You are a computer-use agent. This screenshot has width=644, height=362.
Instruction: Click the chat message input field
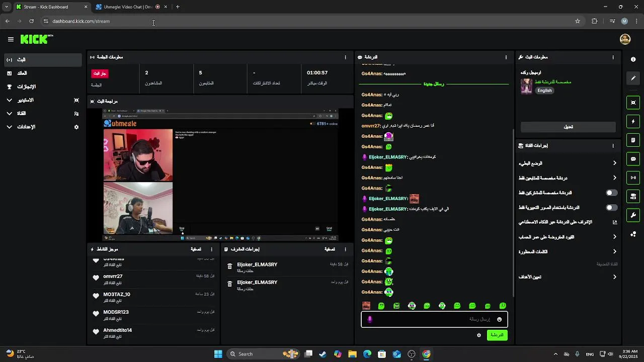(x=434, y=319)
